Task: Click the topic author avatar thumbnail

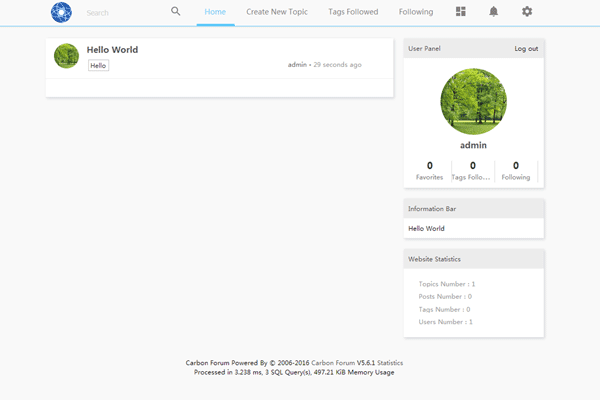Action: coord(66,56)
